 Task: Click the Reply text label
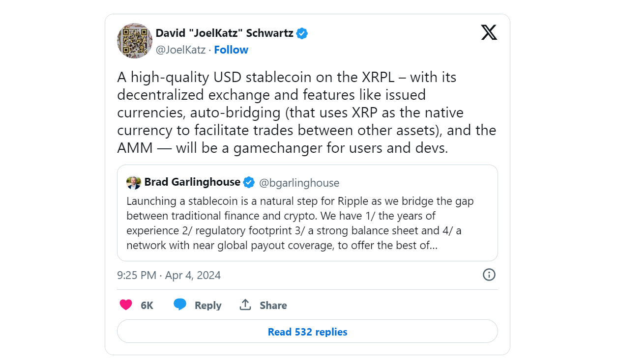coord(208,305)
